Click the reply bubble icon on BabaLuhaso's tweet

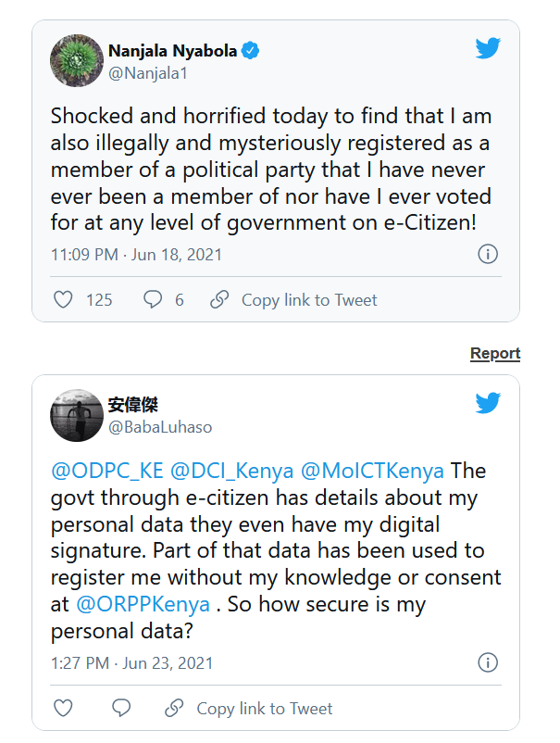[x=121, y=708]
